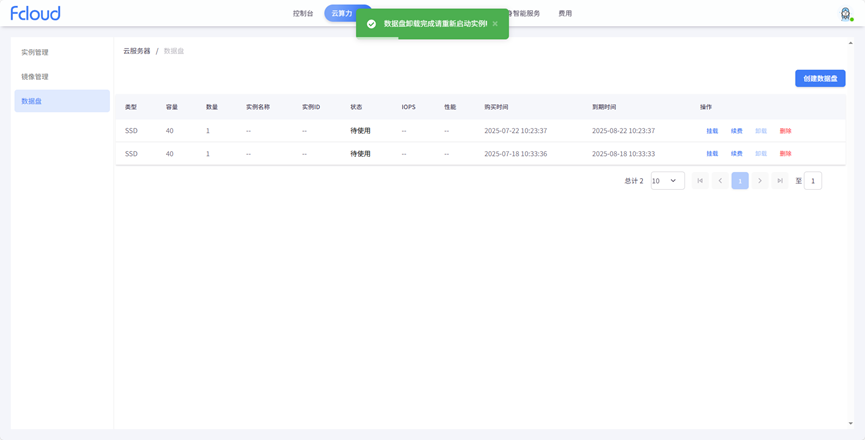Click the scroll-up arrow on right scrollbar

[x=851, y=43]
